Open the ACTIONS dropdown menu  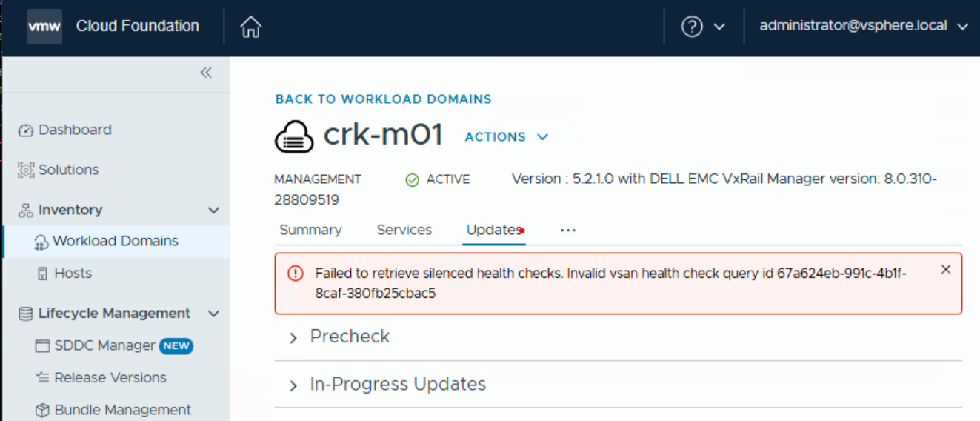(506, 137)
